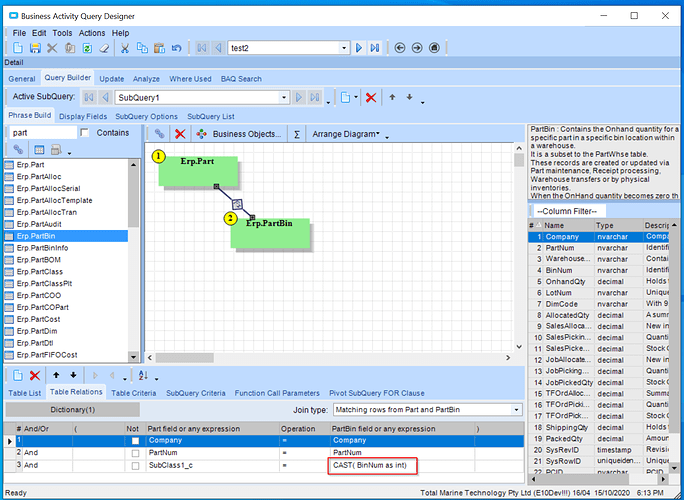
Task: Switch to the Table Criteria tab
Action: (133, 393)
